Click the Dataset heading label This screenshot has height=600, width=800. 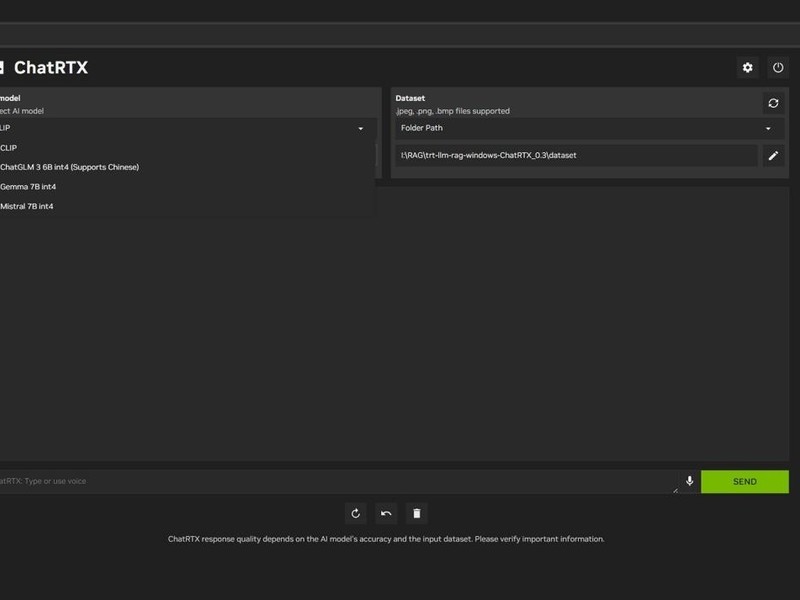(410, 98)
